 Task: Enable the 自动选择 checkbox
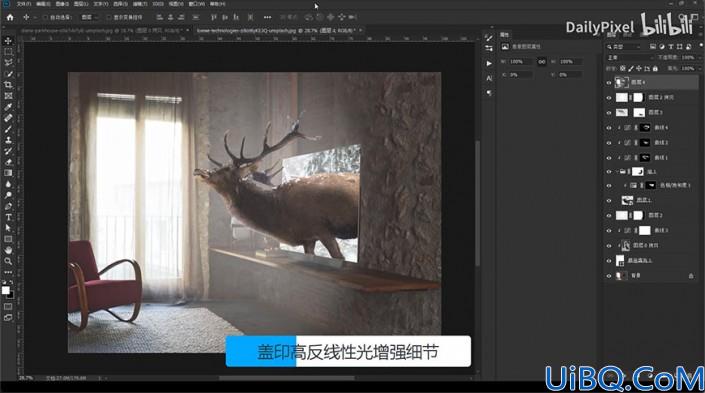45,17
